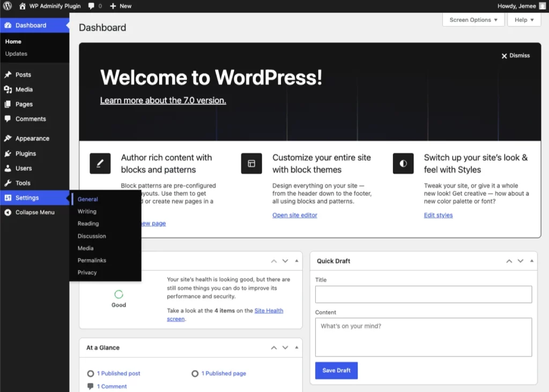
Task: Move At a Glance panel up arrow
Action: click(274, 347)
